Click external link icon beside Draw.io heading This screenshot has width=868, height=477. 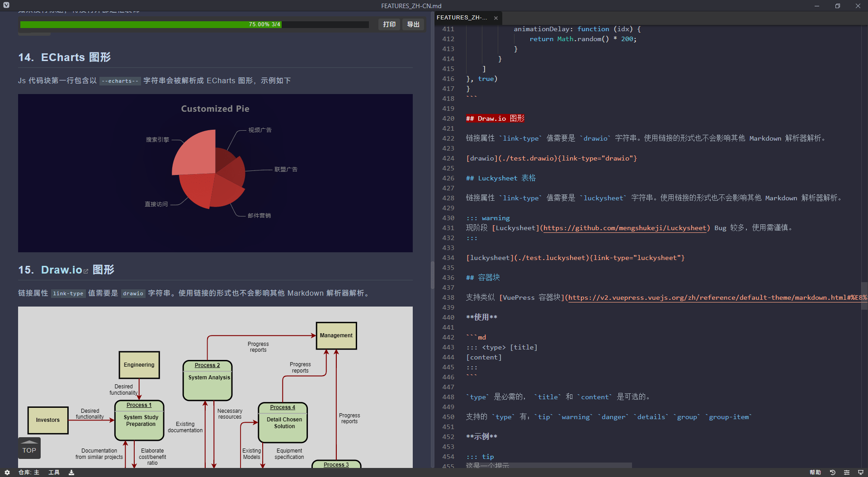click(86, 271)
